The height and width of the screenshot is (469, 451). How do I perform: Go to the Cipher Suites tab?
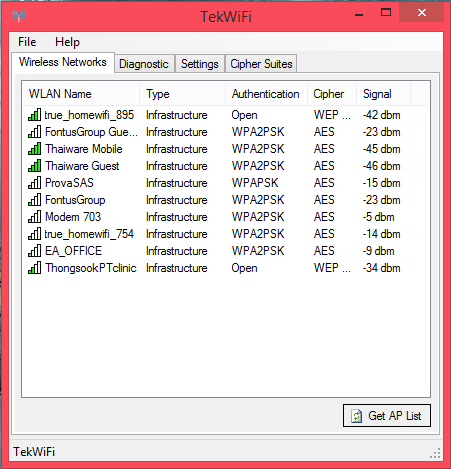click(x=261, y=64)
